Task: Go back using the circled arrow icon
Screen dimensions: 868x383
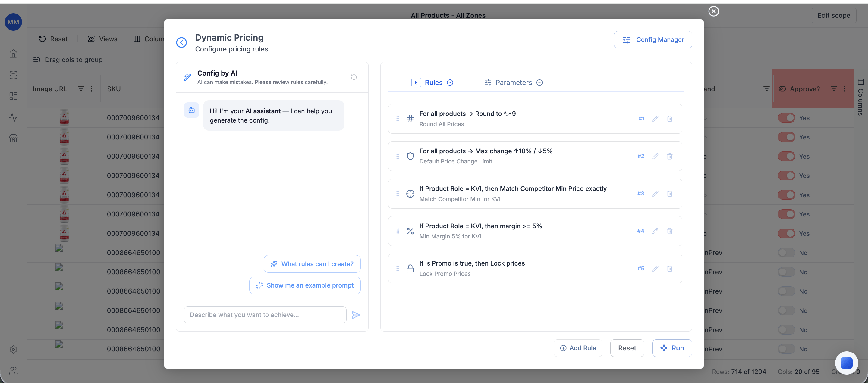Action: 181,42
